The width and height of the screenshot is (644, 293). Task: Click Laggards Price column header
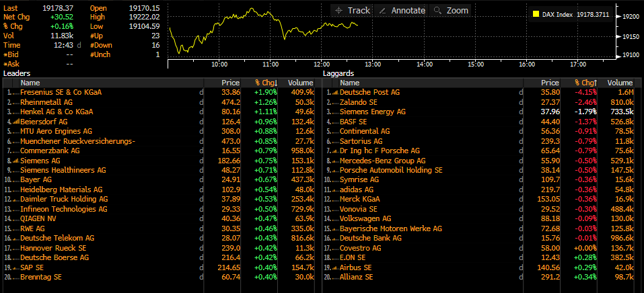point(551,83)
